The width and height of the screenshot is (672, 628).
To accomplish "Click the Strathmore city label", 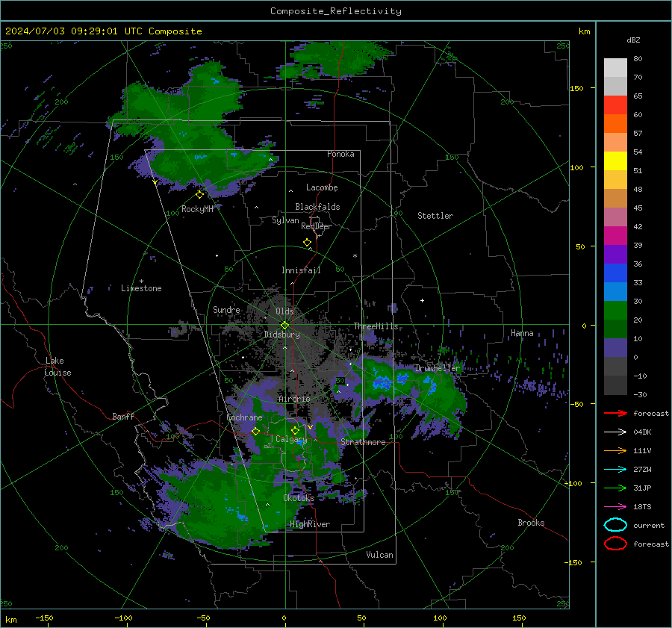I will (363, 442).
